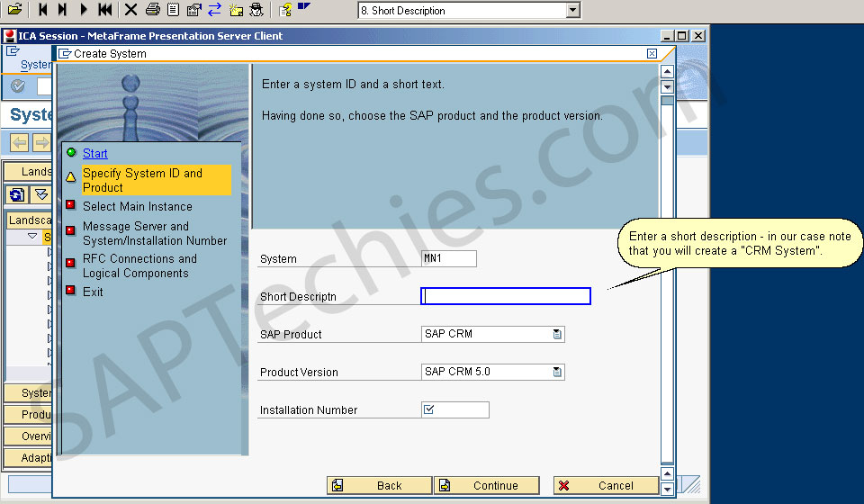Click the refresh icon in the landscape panel
The width and height of the screenshot is (864, 504).
pyautogui.click(x=17, y=194)
